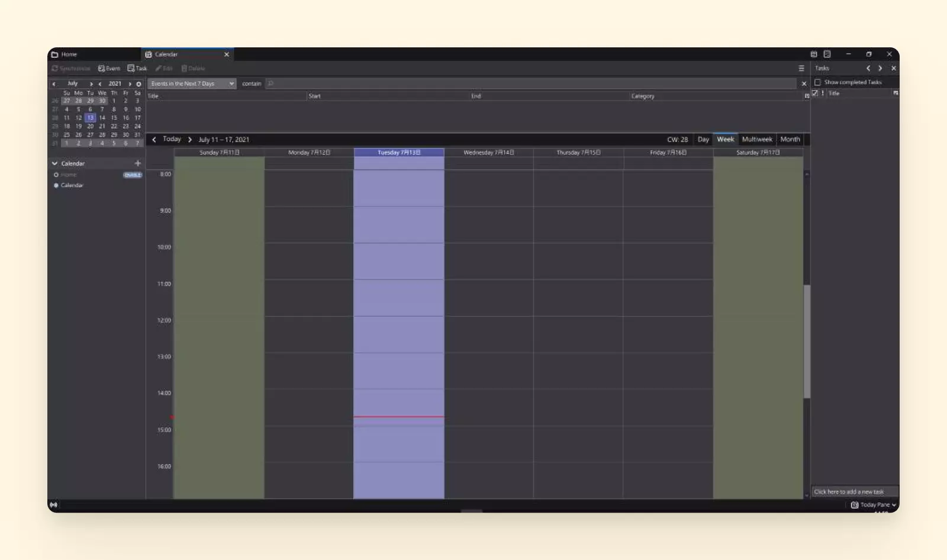Screen dimensions: 947x560
Task: Create a new Event from toolbar
Action: coord(109,69)
